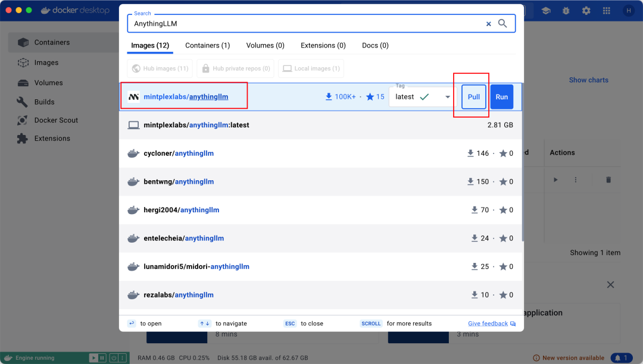Image resolution: width=643 pixels, height=364 pixels.
Task: Switch to the Images (12) tab
Action: [x=150, y=45]
